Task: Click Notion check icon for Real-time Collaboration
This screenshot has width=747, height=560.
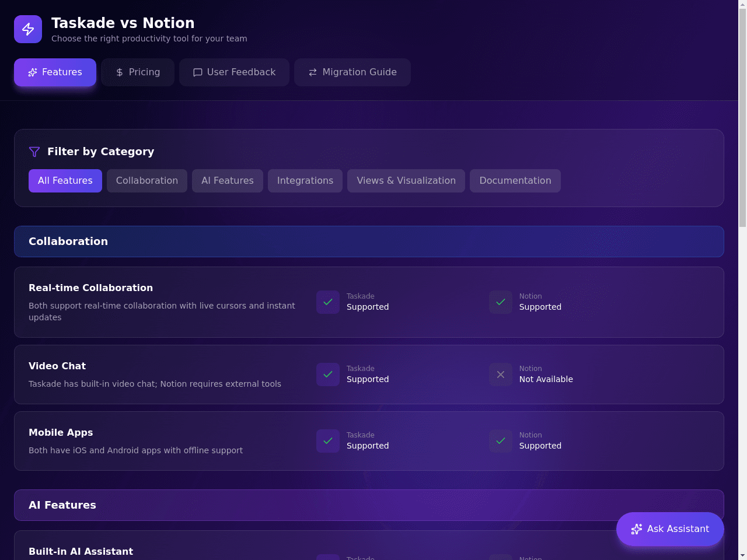Action: pyautogui.click(x=501, y=302)
